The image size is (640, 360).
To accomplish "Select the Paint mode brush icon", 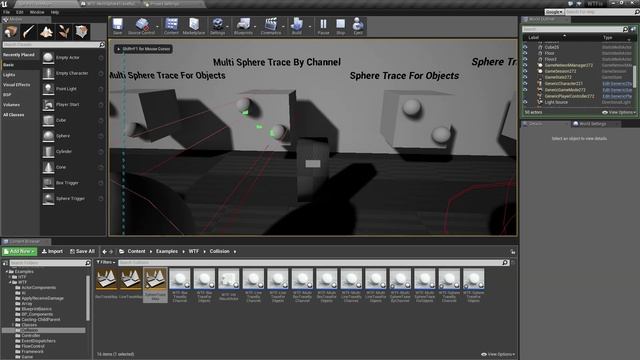I will [x=29, y=32].
